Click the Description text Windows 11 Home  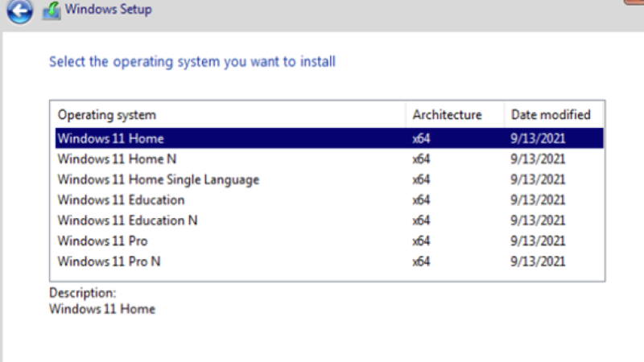tap(102, 309)
